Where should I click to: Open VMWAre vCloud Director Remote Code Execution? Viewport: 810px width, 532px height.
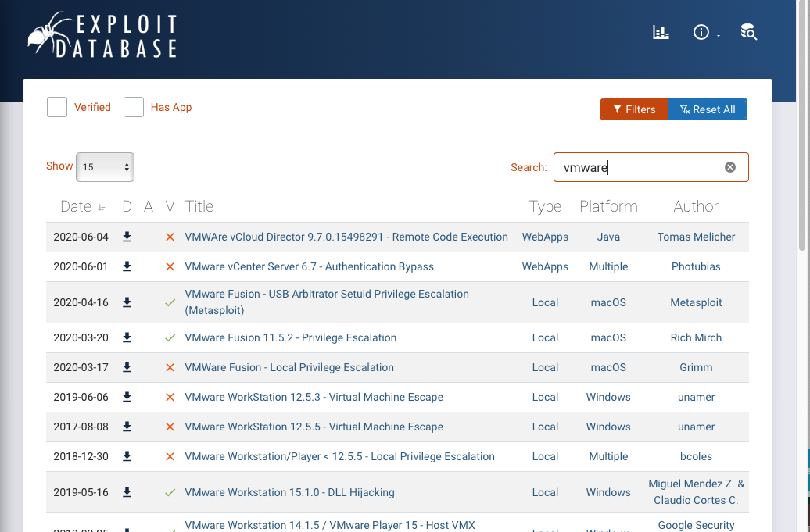click(x=346, y=237)
